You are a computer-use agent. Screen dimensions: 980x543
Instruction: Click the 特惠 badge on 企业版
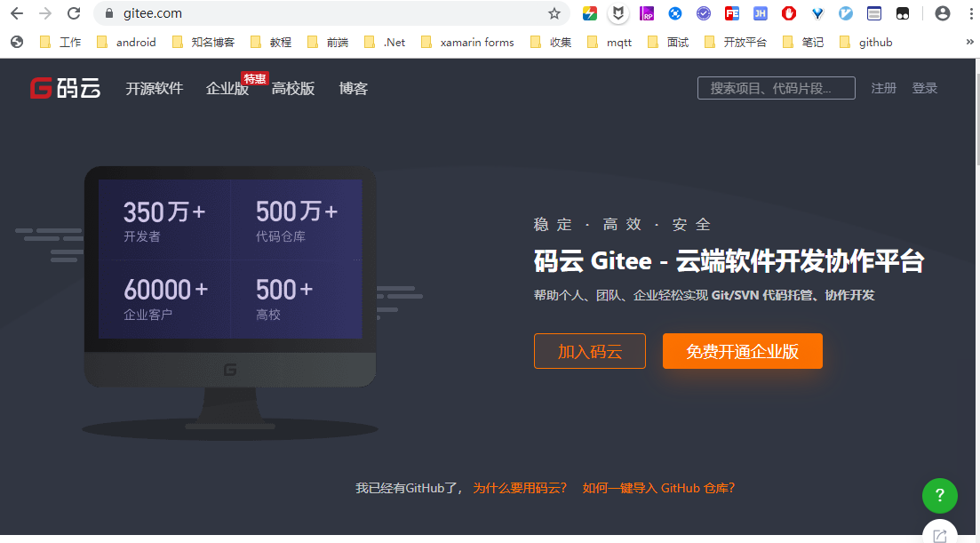tap(255, 79)
